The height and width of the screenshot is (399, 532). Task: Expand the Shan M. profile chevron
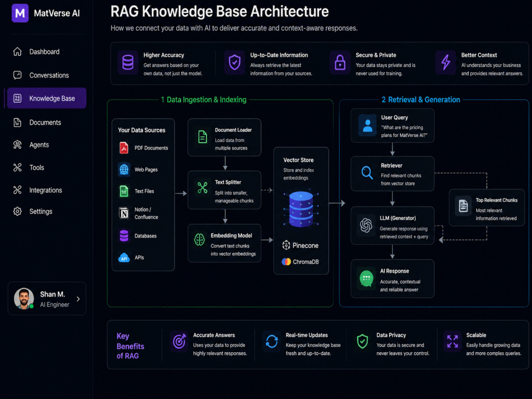click(x=78, y=299)
